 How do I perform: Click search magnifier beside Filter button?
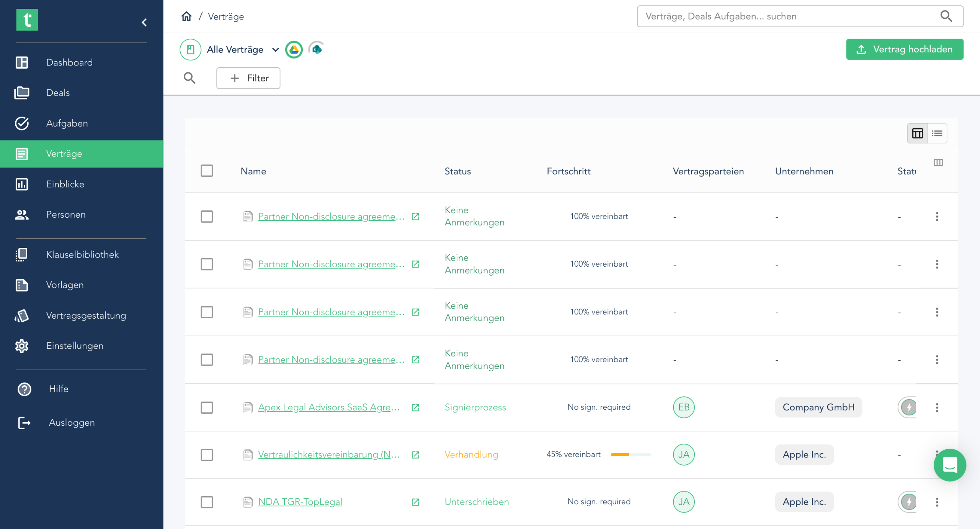[189, 78]
